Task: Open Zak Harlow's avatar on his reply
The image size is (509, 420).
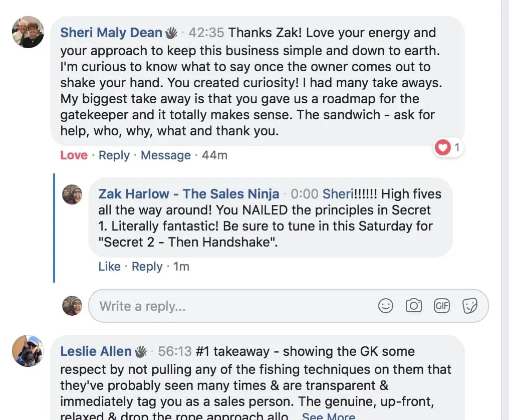Action: pos(72,194)
